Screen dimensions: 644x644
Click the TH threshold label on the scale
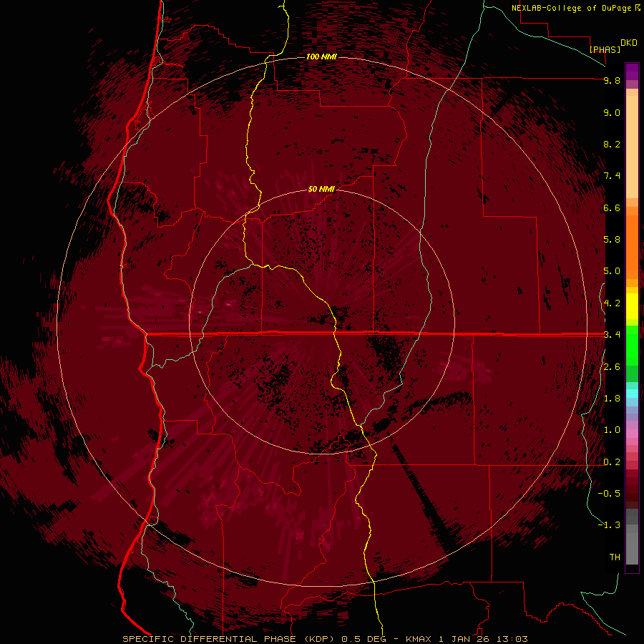point(615,557)
